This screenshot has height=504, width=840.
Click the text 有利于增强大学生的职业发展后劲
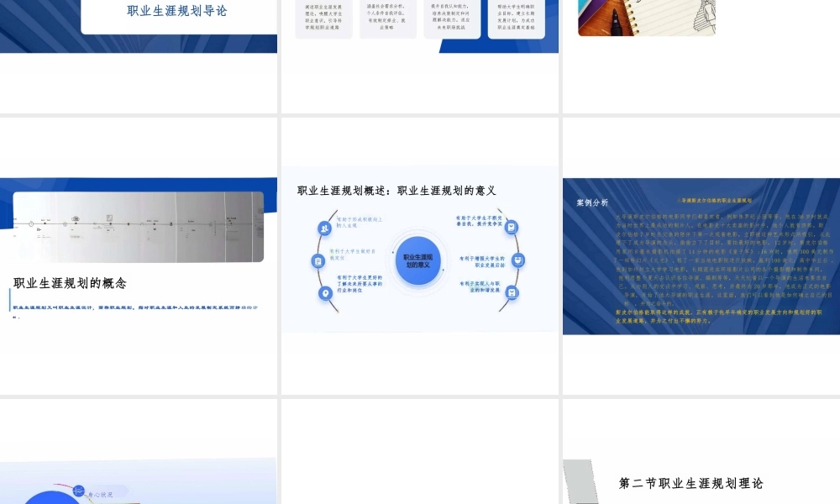click(x=482, y=261)
